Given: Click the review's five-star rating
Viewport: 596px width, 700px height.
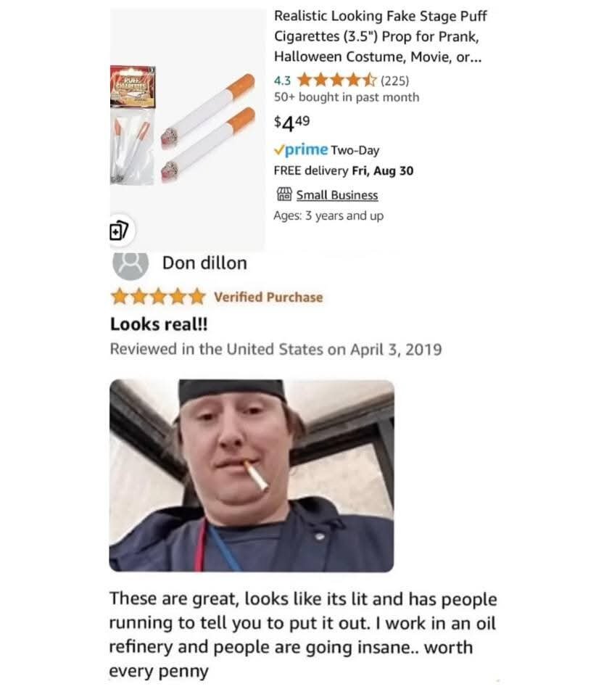Looking at the screenshot, I should [x=158, y=297].
